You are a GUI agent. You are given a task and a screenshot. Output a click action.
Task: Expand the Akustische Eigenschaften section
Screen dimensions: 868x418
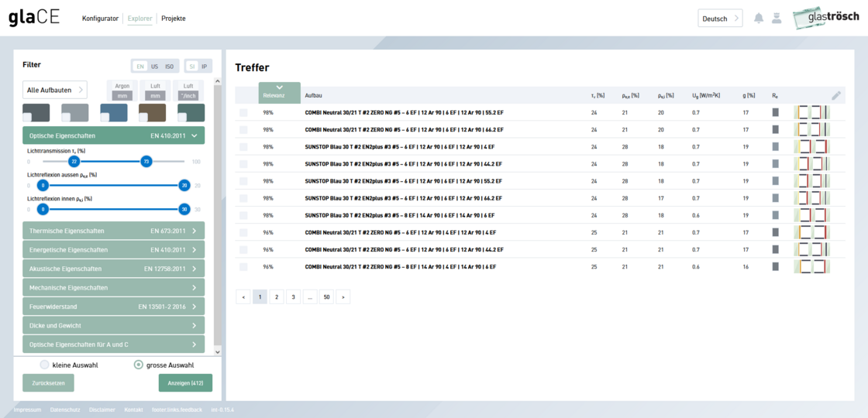coord(113,269)
